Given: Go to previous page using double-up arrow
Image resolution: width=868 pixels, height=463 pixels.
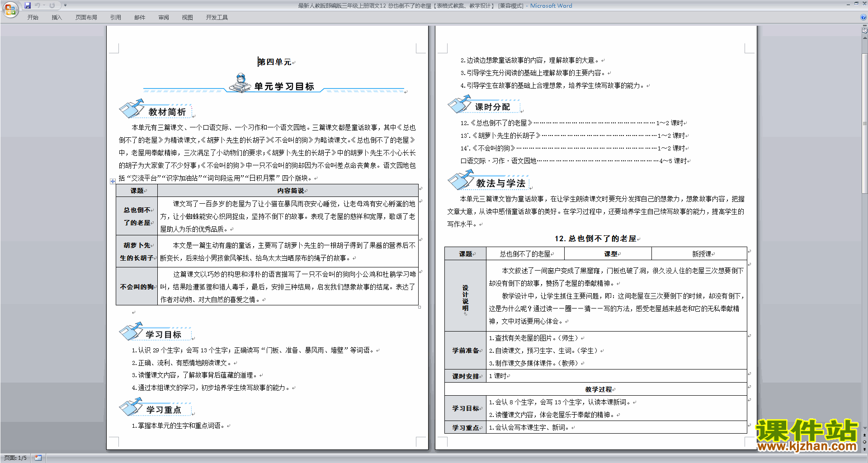Looking at the screenshot, I should [x=865, y=435].
